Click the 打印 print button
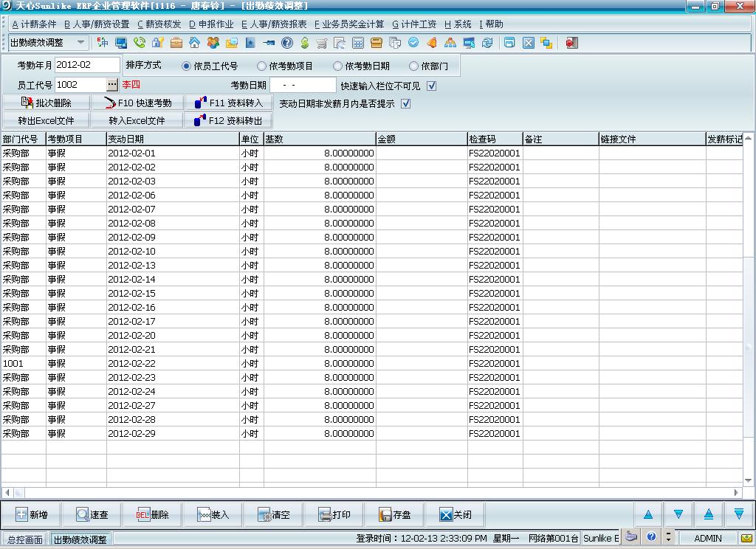 coord(334,515)
